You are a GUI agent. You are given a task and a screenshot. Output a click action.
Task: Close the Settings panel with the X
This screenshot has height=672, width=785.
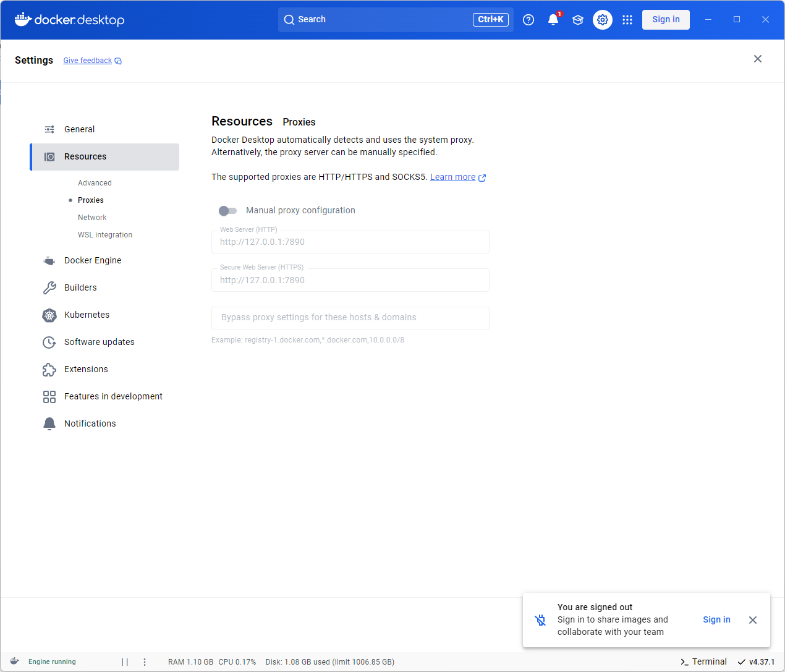point(758,59)
